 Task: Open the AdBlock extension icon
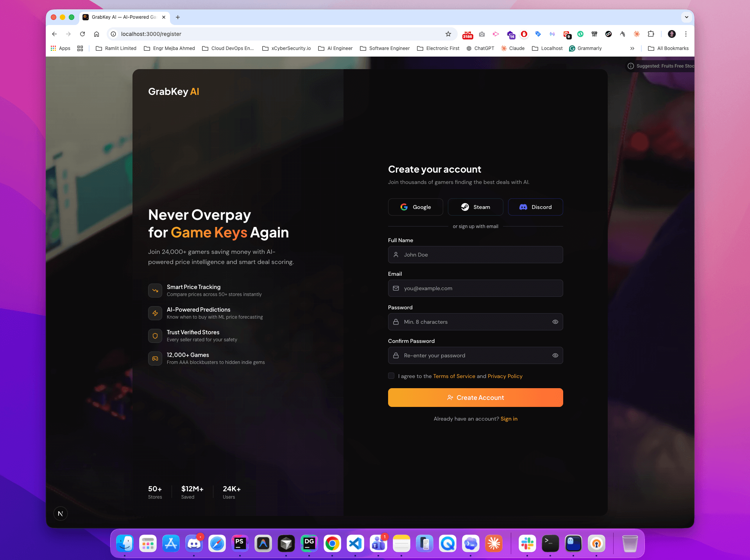524,34
